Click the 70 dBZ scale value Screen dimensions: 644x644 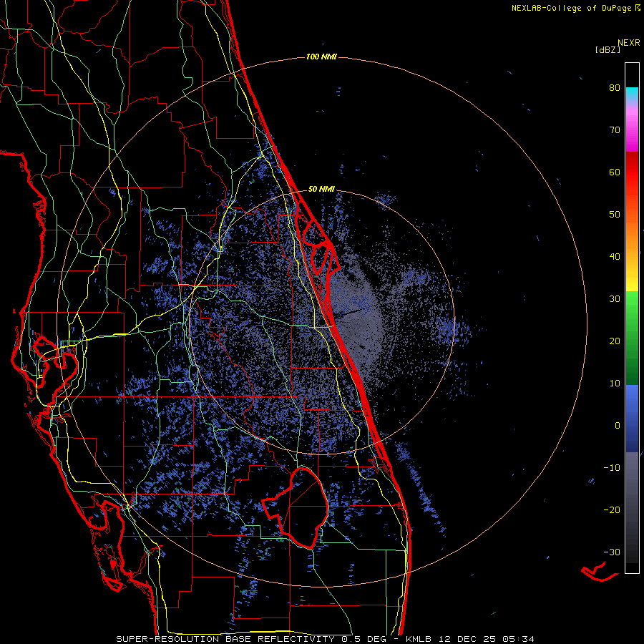pos(615,130)
